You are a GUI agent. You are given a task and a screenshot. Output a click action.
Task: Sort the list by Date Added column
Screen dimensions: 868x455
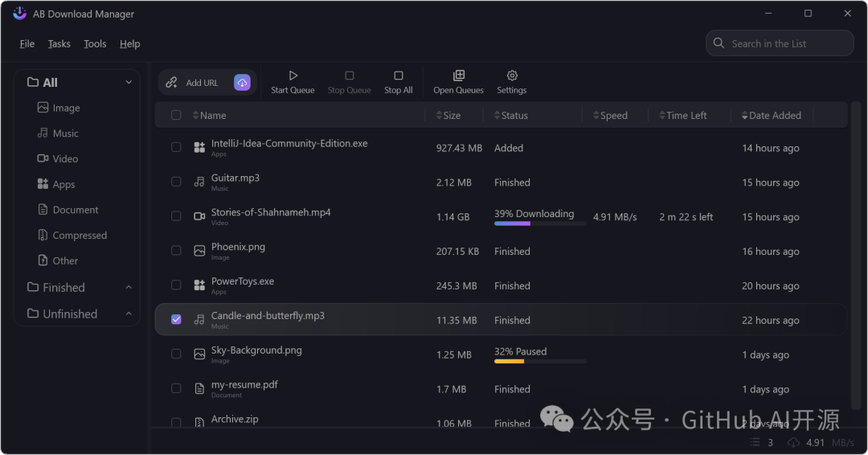tap(772, 115)
